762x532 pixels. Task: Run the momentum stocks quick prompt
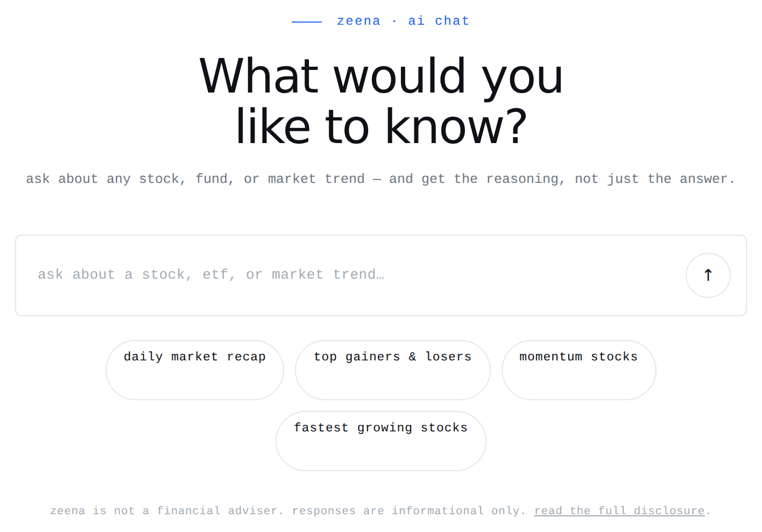(x=579, y=370)
